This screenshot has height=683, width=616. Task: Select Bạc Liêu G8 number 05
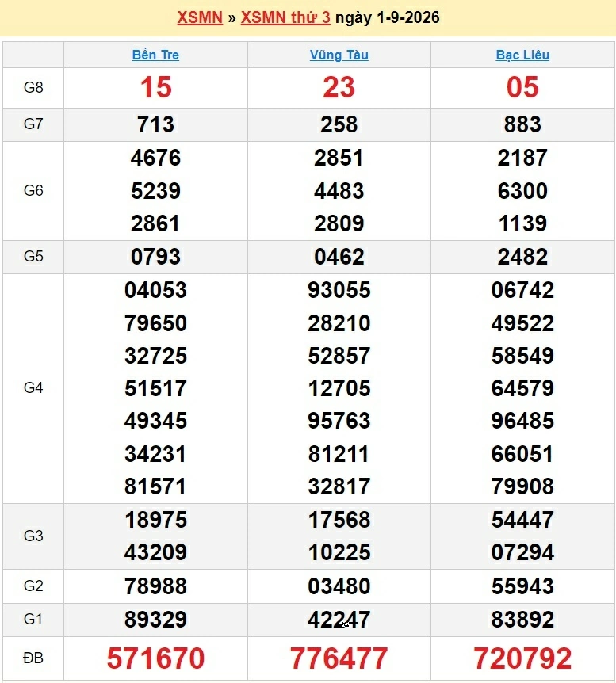tap(522, 87)
